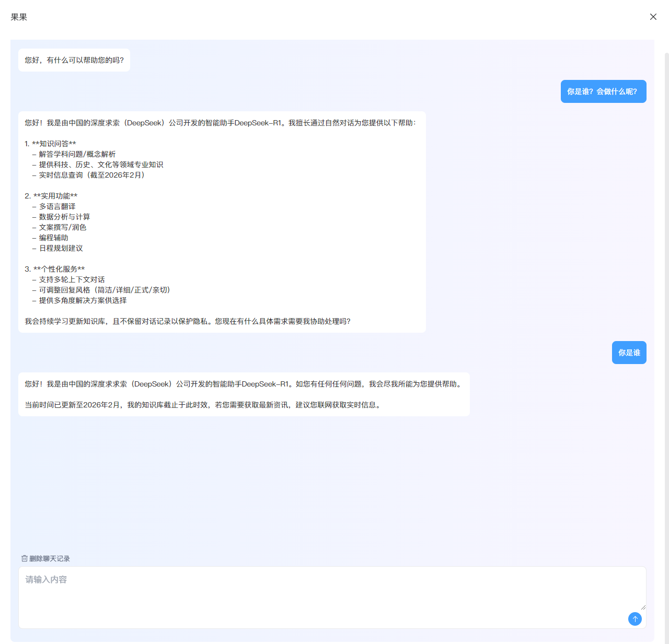Select the short user message bubble 你是谁

tap(629, 353)
